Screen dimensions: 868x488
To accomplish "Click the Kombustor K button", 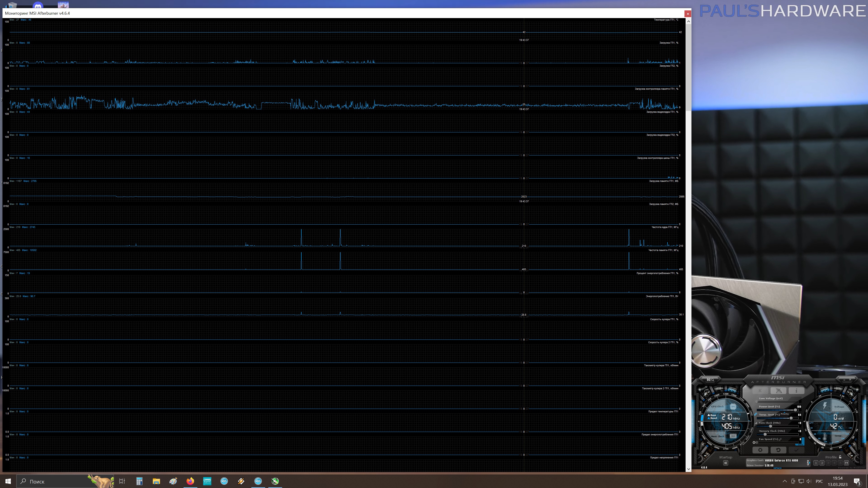I will (x=760, y=391).
